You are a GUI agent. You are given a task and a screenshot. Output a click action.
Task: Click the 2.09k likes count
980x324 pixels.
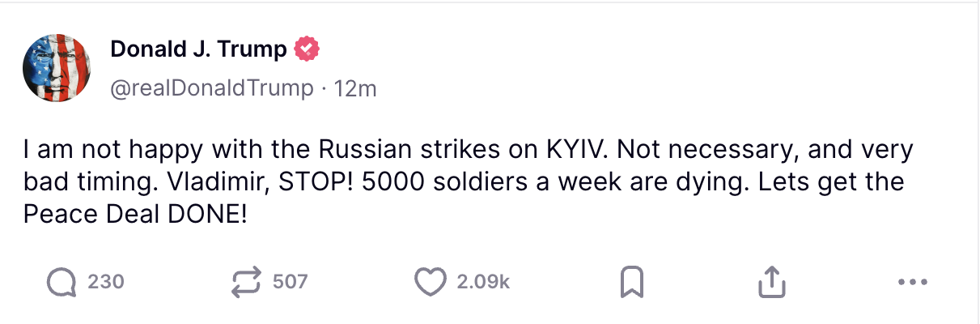point(483,282)
